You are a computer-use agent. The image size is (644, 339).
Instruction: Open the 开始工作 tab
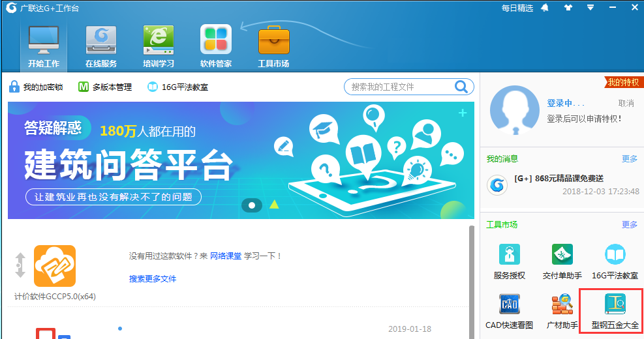tap(44, 46)
